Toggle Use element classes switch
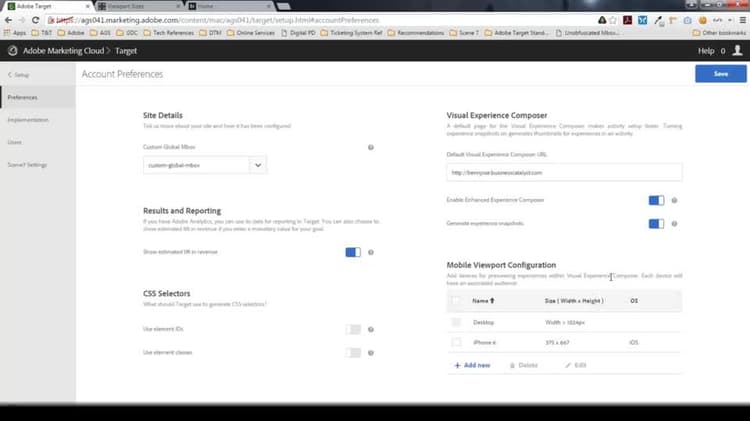This screenshot has height=421, width=750. click(x=353, y=353)
